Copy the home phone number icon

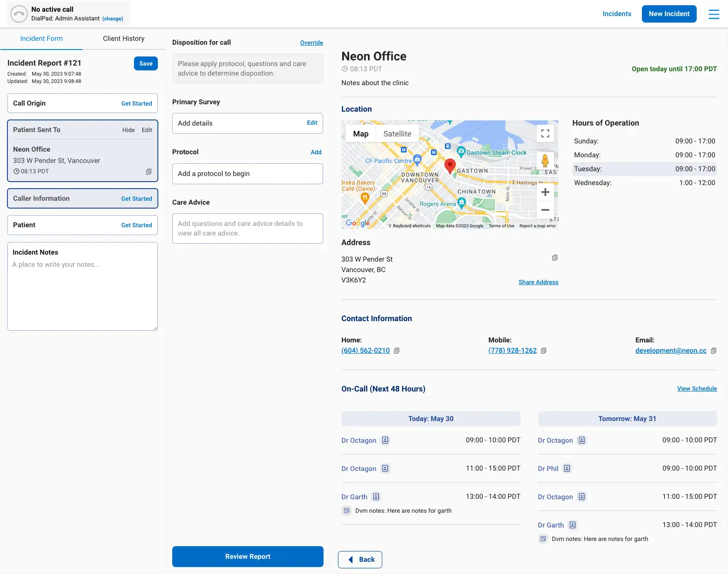click(397, 351)
